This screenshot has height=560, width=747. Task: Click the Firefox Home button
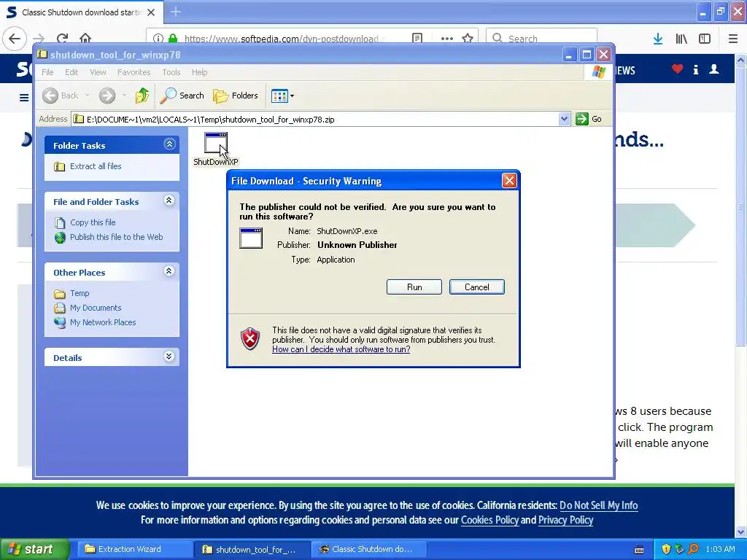[85, 39]
